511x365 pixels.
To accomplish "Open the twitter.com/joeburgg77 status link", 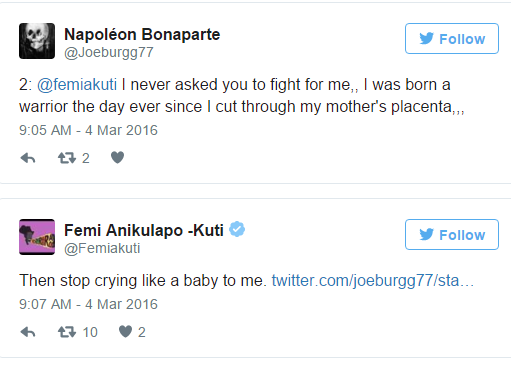I will (373, 281).
